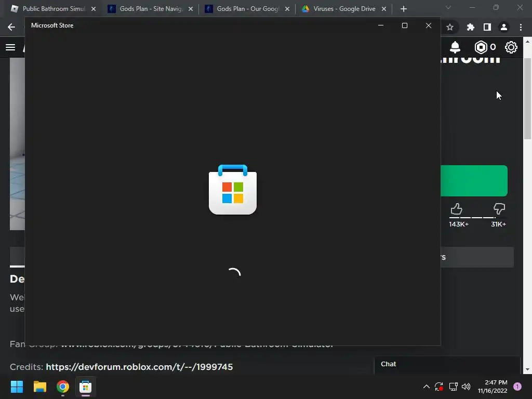Screen dimensions: 532x399
Task: Open Chrome profile avatar menu
Action: (x=504, y=27)
